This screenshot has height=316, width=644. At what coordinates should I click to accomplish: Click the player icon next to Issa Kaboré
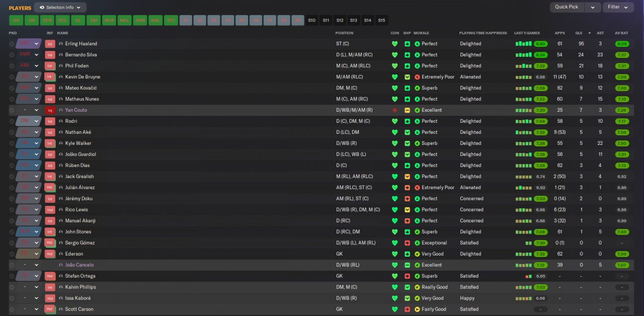[61, 298]
